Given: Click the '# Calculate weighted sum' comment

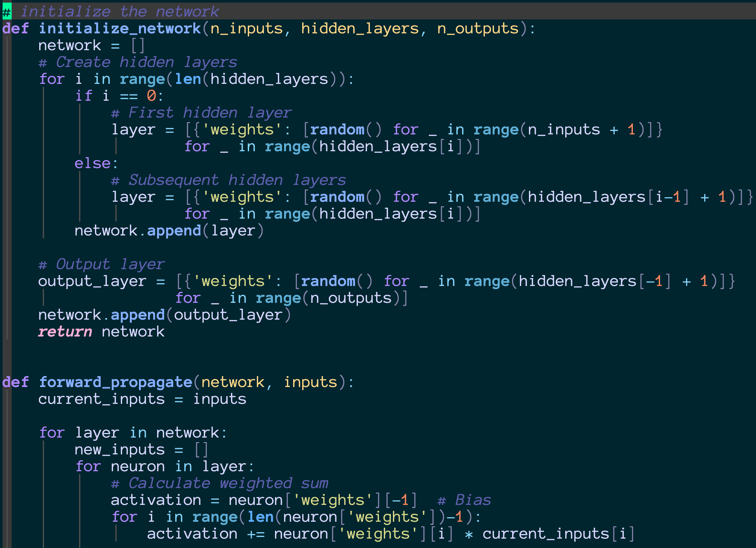Looking at the screenshot, I should 219,483.
